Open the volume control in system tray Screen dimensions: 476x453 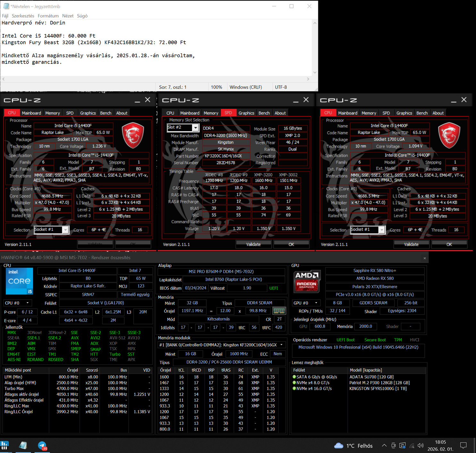point(421,446)
